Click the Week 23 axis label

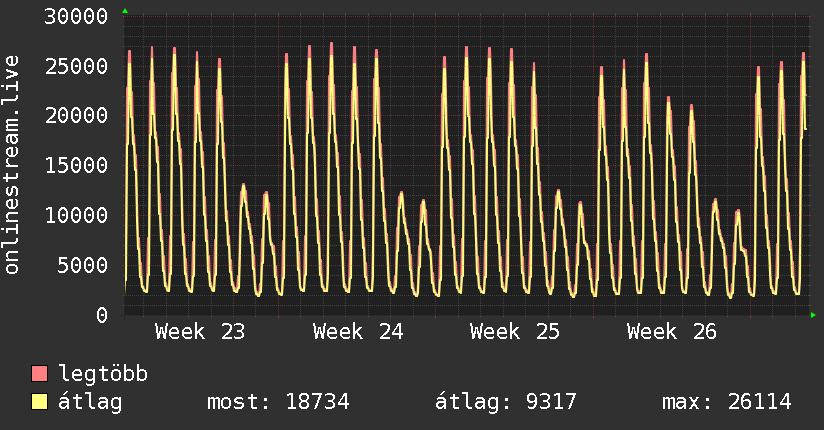tap(200, 332)
